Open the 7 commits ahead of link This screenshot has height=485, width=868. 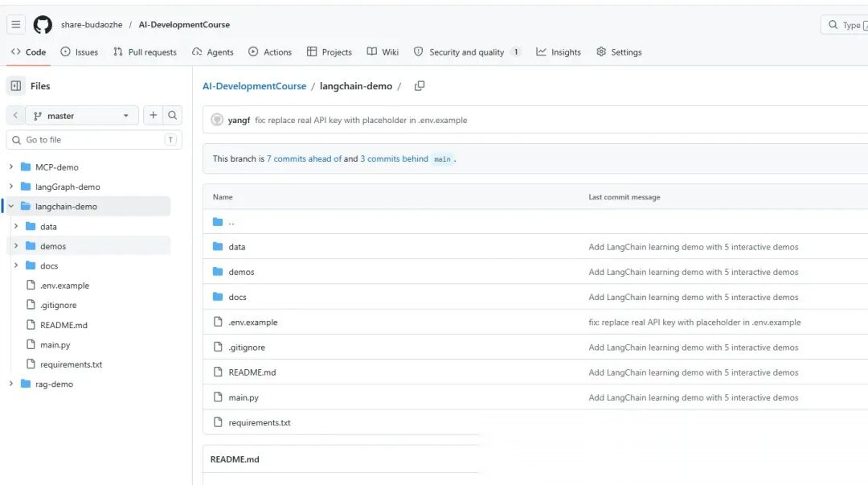[304, 158]
